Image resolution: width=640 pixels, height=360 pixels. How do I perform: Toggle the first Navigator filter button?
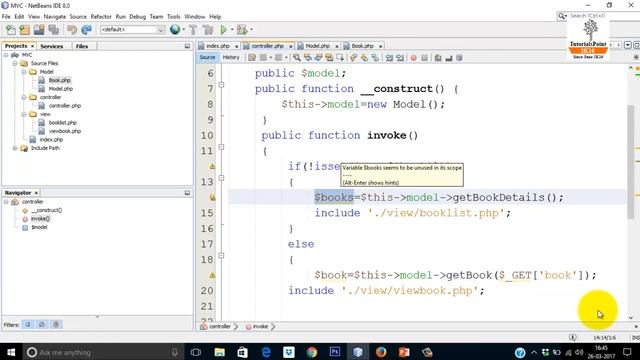pyautogui.click(x=28, y=324)
